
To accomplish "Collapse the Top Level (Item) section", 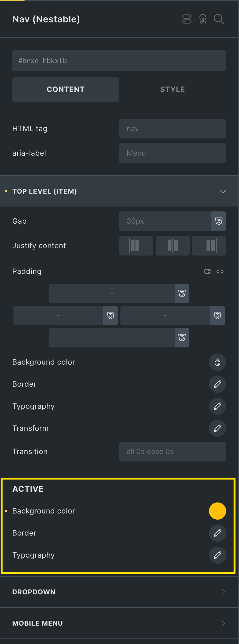I will pyautogui.click(x=223, y=191).
